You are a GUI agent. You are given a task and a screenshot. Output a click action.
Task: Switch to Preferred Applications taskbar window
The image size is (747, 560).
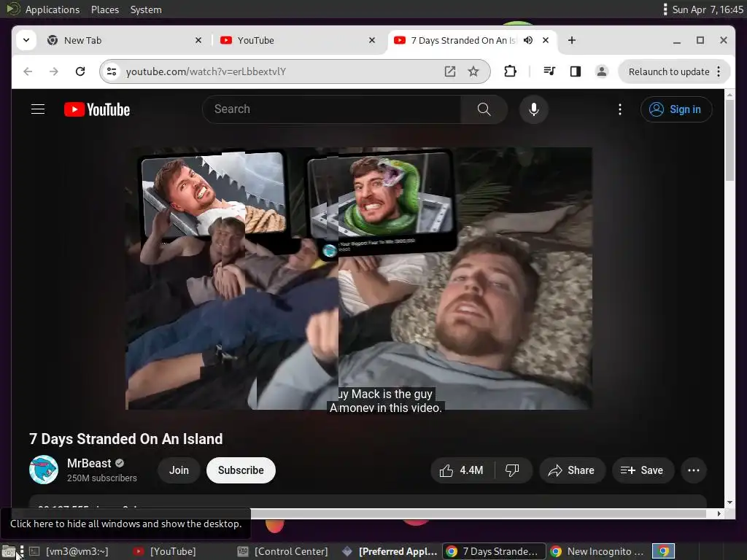[390, 551]
